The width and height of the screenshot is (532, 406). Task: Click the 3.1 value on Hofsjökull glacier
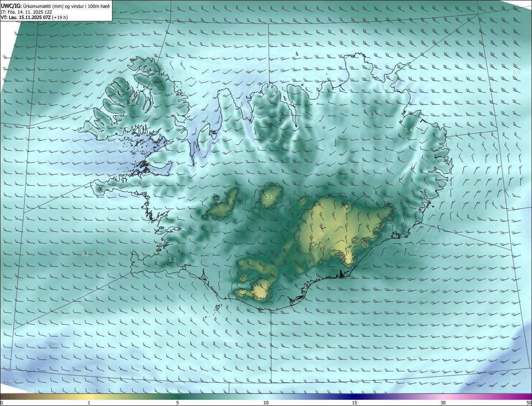(x=269, y=197)
